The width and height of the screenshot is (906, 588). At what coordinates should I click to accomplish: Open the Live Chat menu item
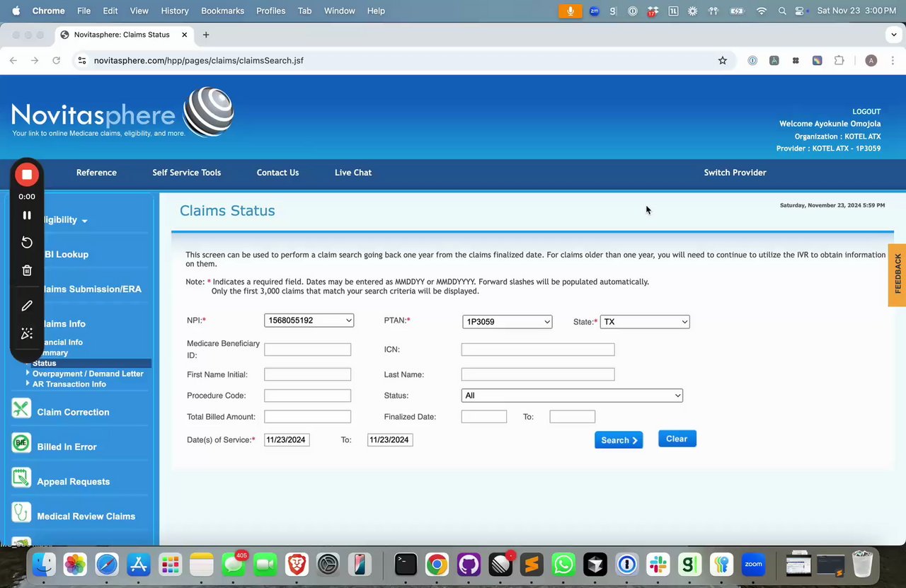[353, 173]
